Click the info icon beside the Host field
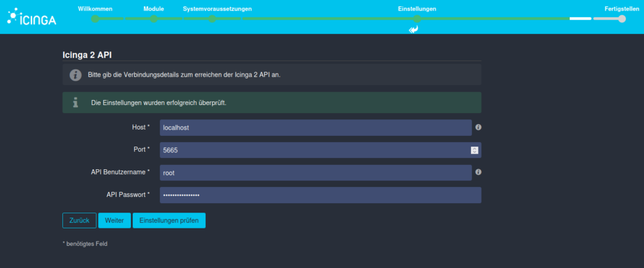644x268 pixels. [x=478, y=127]
